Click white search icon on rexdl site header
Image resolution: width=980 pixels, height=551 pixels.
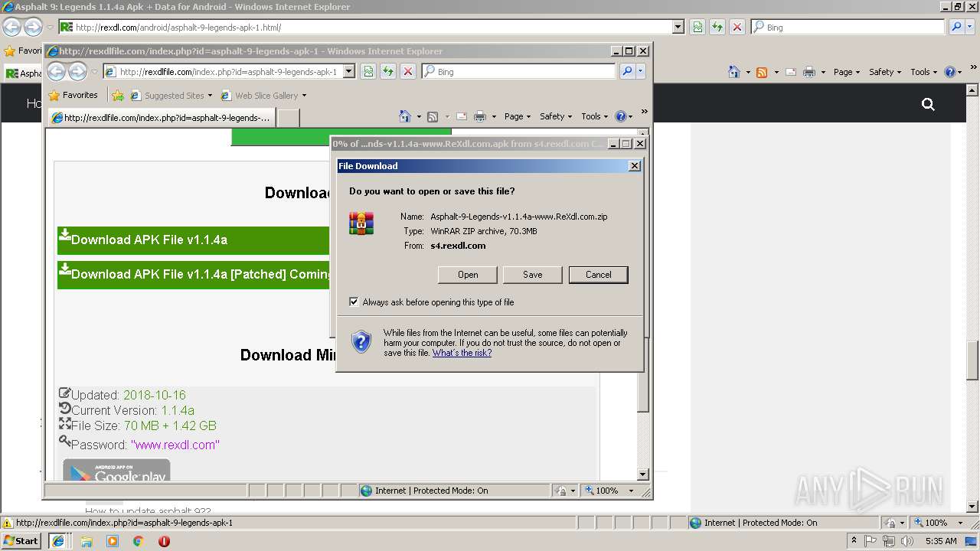928,104
